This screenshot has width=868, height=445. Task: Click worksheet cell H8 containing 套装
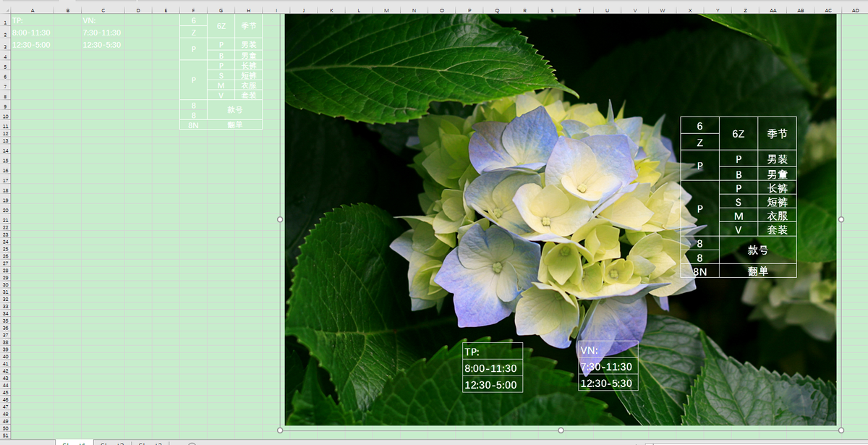[248, 95]
